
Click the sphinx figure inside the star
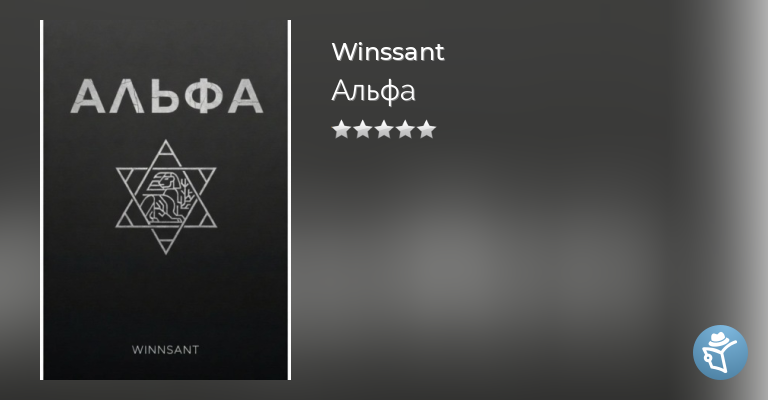pyautogui.click(x=160, y=197)
